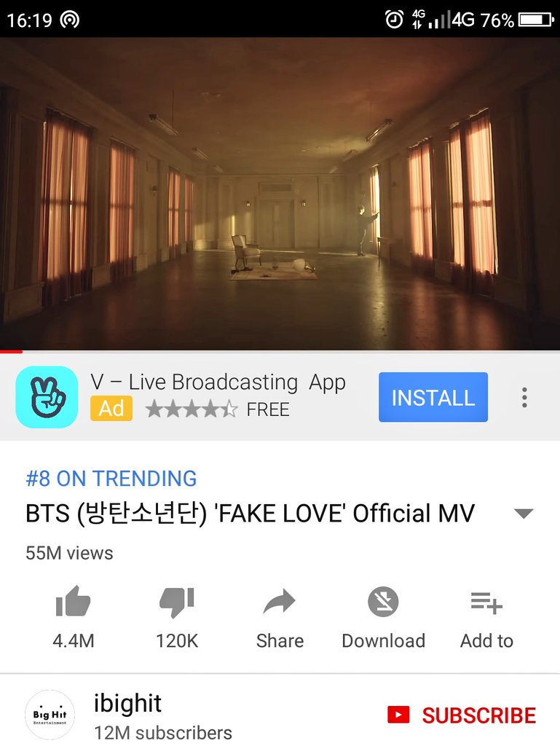Tap the battery indicator in status bar
560x746 pixels.
point(536,20)
